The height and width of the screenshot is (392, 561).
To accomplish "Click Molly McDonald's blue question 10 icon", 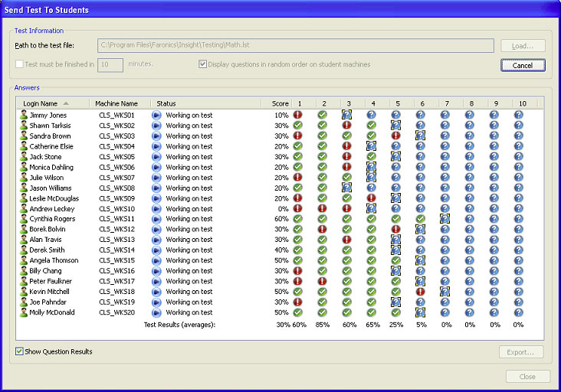I will pos(518,312).
